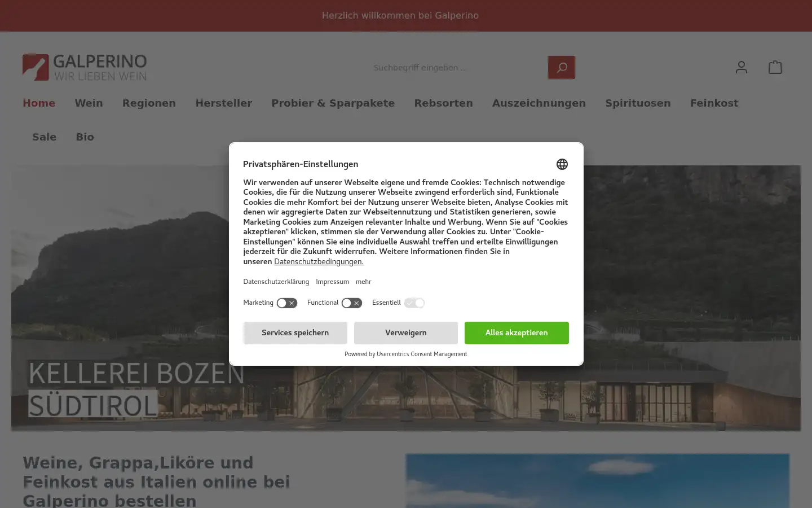Open the Datenschutzerklärung link
This screenshot has width=812, height=508.
(276, 282)
